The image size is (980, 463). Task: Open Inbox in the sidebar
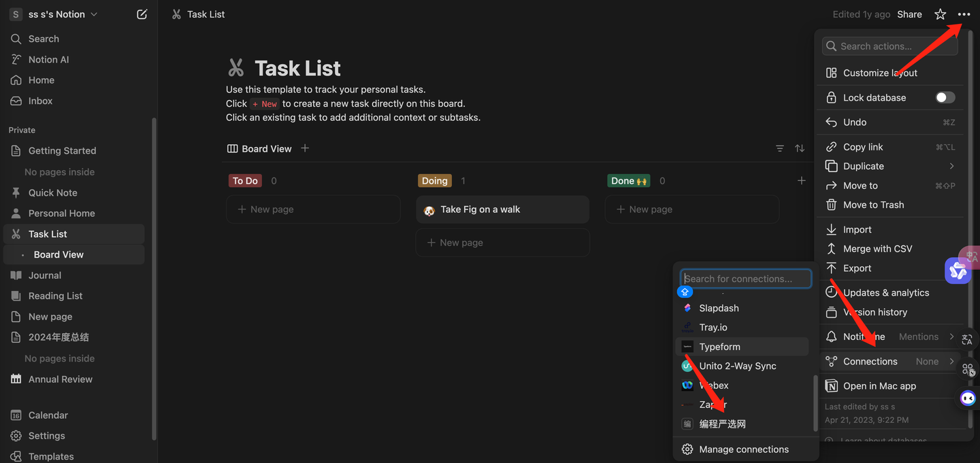[40, 101]
